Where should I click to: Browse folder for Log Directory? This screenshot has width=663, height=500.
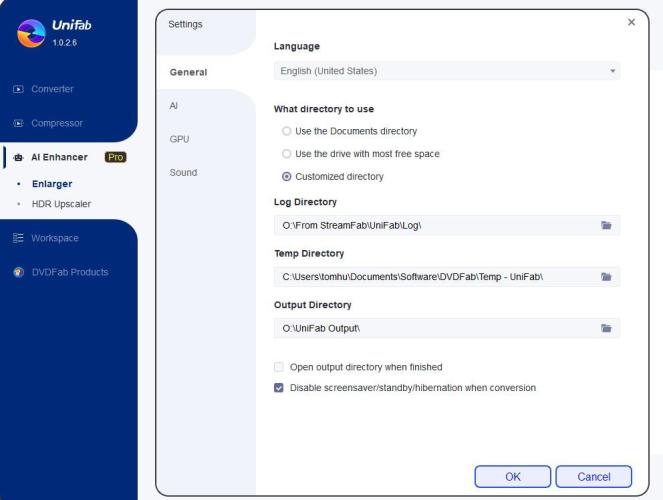(606, 225)
